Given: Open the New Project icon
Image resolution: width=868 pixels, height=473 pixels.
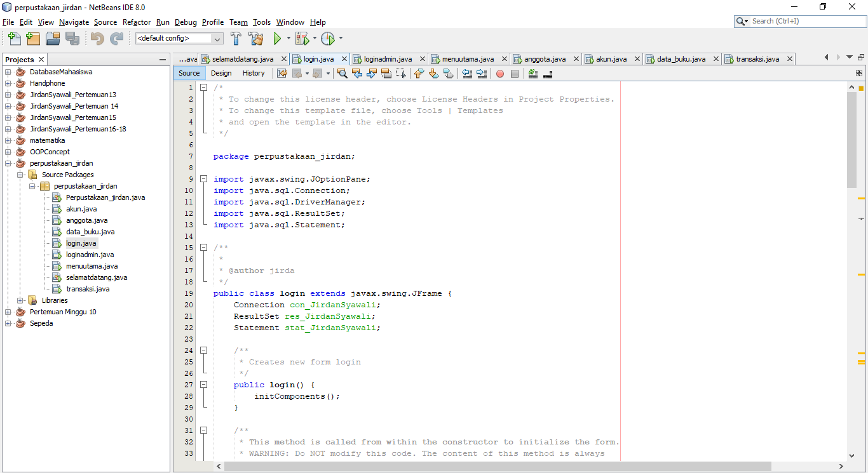Looking at the screenshot, I should pyautogui.click(x=33, y=38).
